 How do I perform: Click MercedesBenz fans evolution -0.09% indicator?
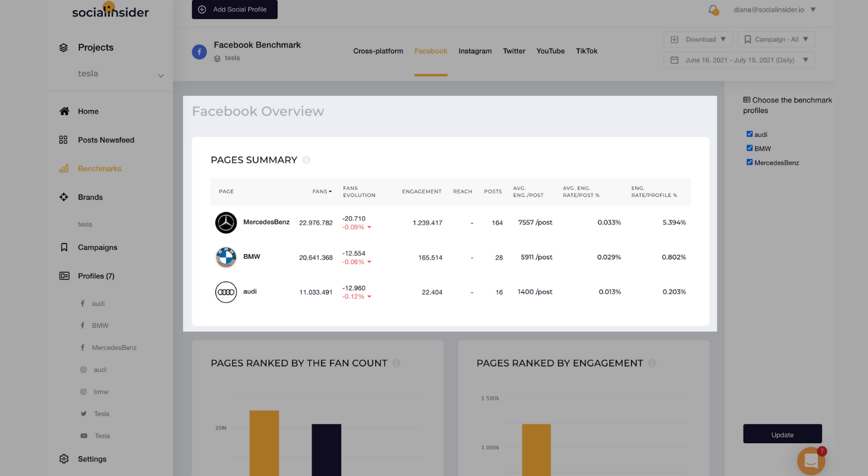(x=357, y=227)
